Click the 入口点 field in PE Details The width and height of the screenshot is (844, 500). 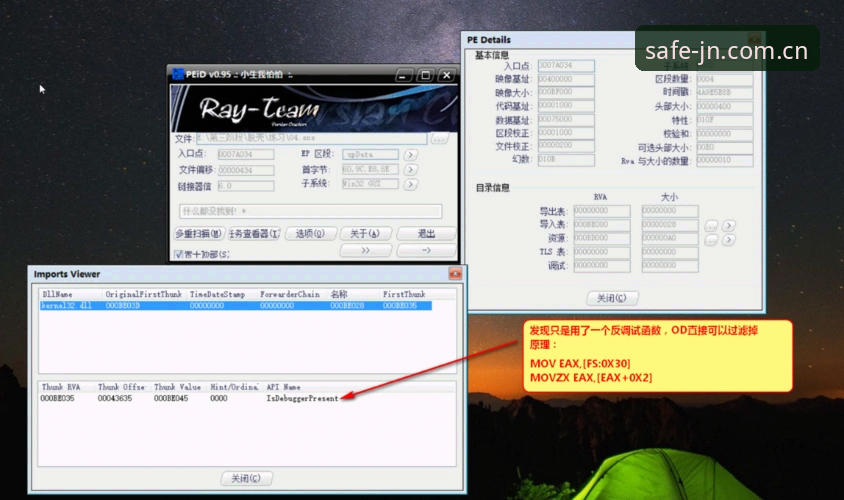point(566,66)
